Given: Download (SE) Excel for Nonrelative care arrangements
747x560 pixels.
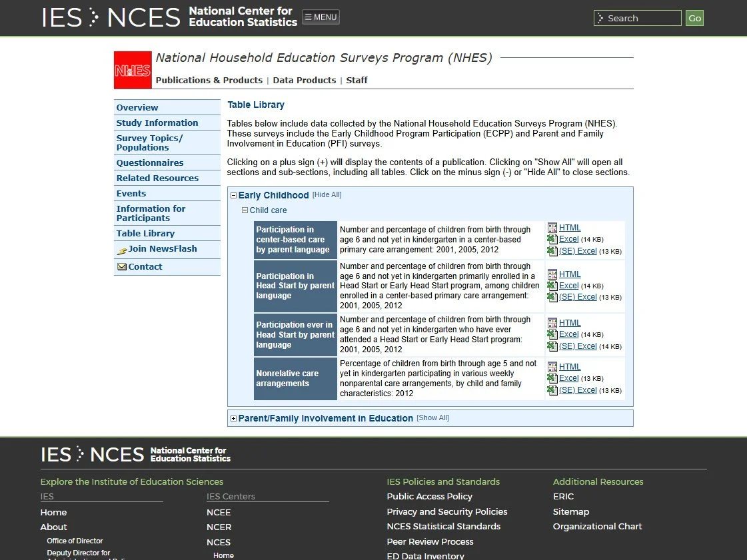Looking at the screenshot, I should [x=578, y=390].
